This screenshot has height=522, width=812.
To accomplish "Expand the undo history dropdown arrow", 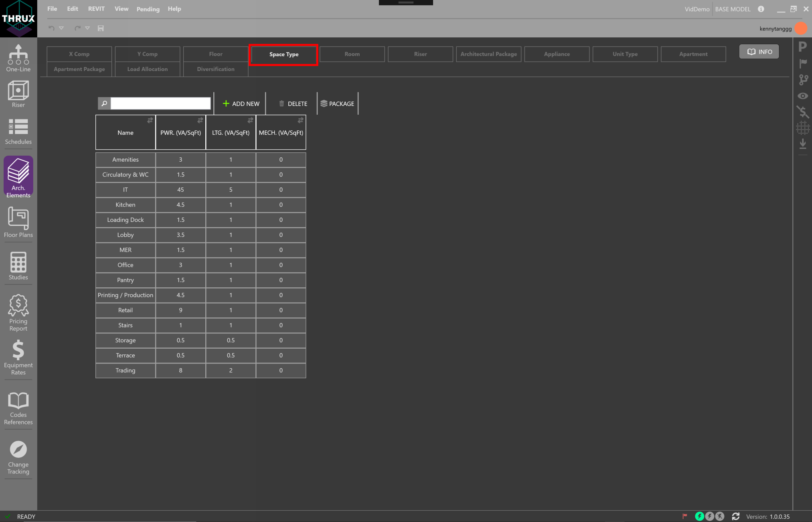I will tap(61, 28).
